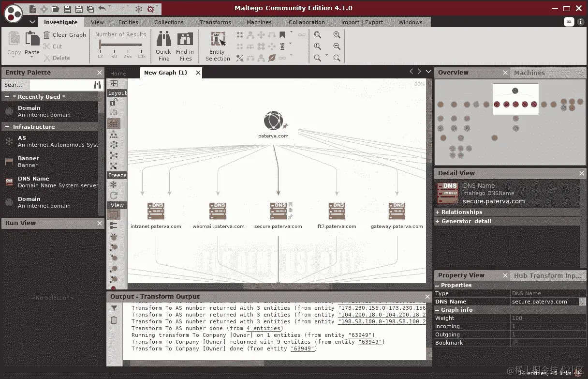Click the infinity icon near window top-right
Viewport: 588px width, 379px height.
[x=569, y=22]
